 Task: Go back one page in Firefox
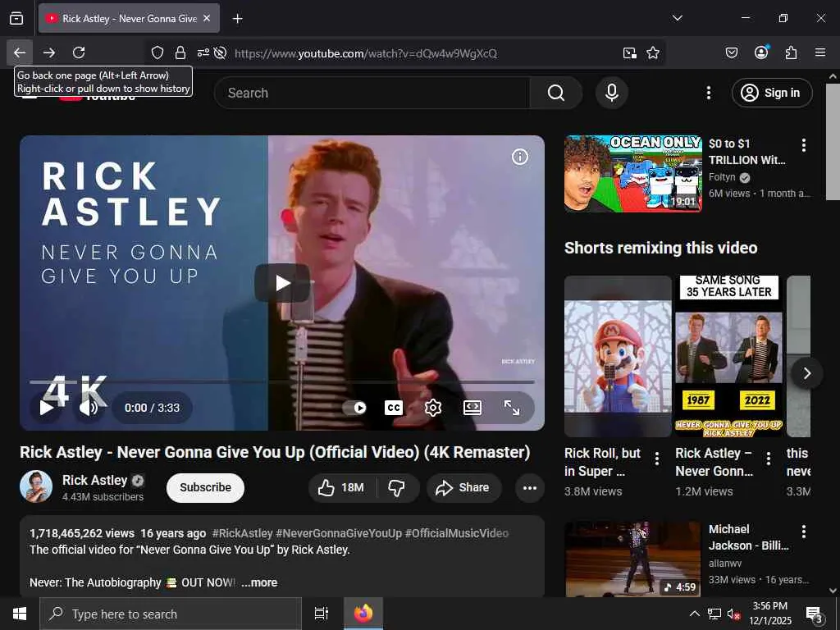[20, 52]
